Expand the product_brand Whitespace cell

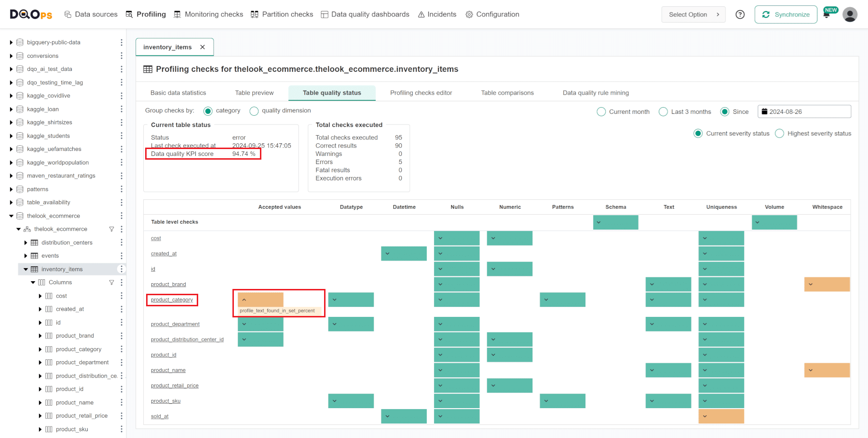[x=811, y=284]
